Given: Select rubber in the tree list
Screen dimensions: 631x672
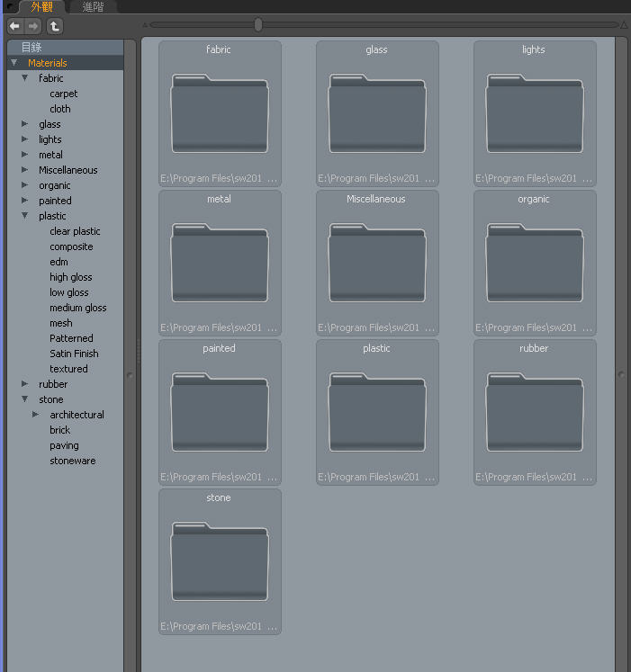Looking at the screenshot, I should tap(53, 384).
